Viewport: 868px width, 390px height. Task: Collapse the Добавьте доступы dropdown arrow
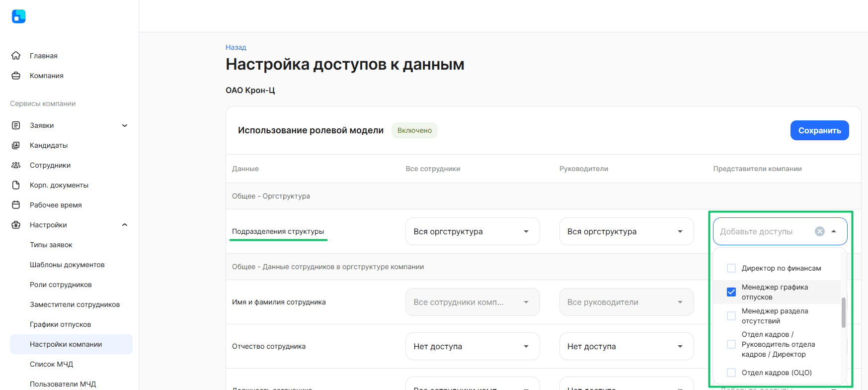[834, 231]
